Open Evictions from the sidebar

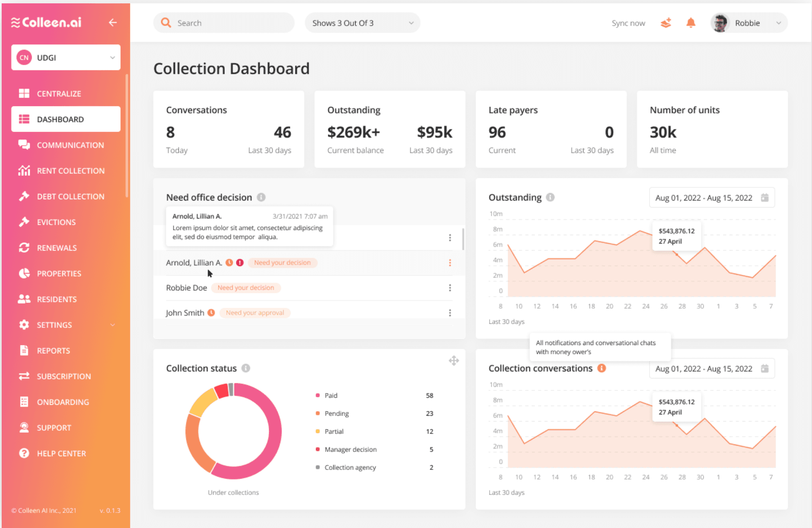tap(56, 222)
